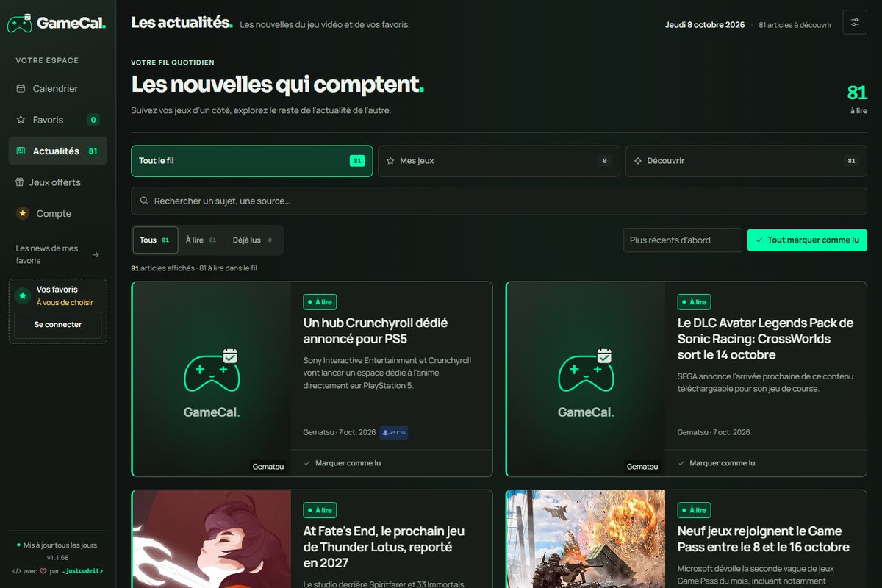Click the Gematsu source tag on Sonic Racing thumbnail

642,467
